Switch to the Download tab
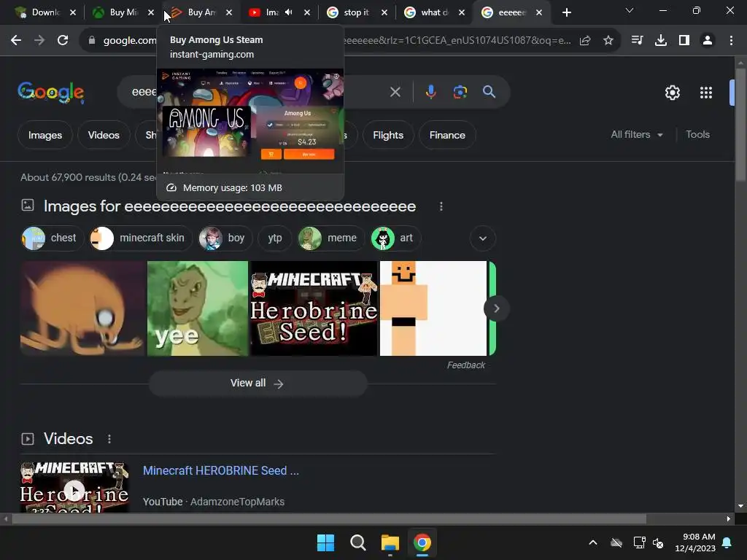This screenshot has height=560, width=747. tap(44, 12)
